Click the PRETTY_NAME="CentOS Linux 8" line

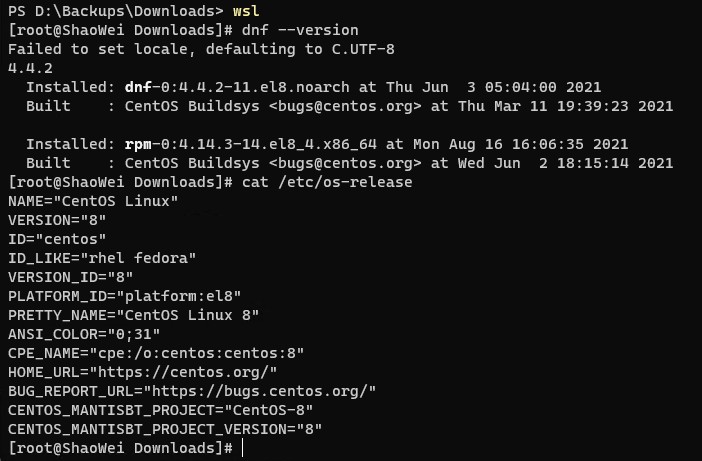(x=133, y=315)
